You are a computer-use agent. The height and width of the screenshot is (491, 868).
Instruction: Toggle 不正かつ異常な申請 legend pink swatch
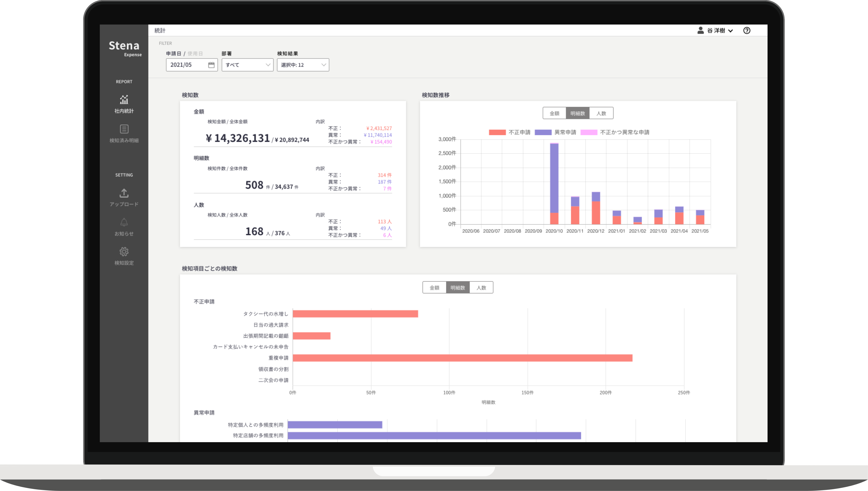click(x=589, y=133)
